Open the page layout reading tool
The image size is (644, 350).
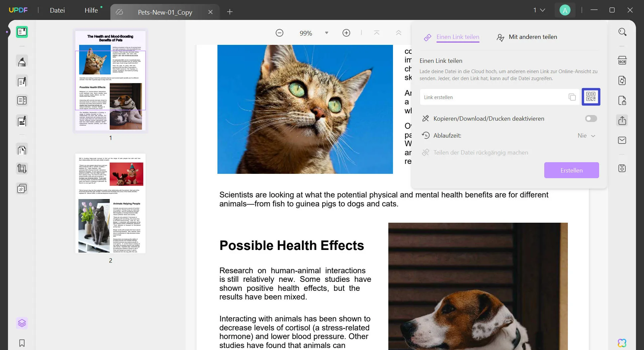[x=22, y=100]
